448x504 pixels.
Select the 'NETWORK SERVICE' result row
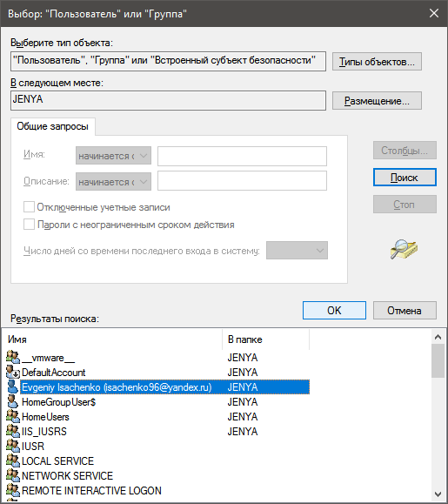pyautogui.click(x=157, y=476)
